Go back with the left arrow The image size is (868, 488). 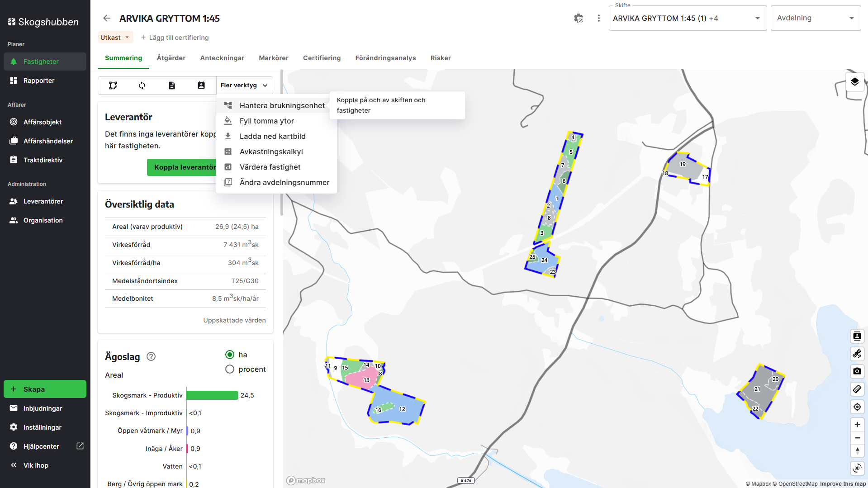(107, 18)
